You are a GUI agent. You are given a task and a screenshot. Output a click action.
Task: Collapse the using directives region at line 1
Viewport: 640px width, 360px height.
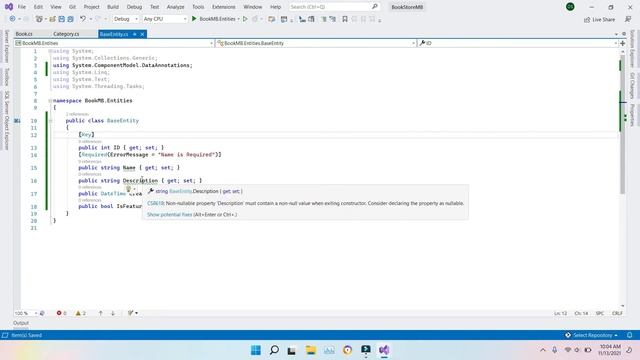point(50,51)
